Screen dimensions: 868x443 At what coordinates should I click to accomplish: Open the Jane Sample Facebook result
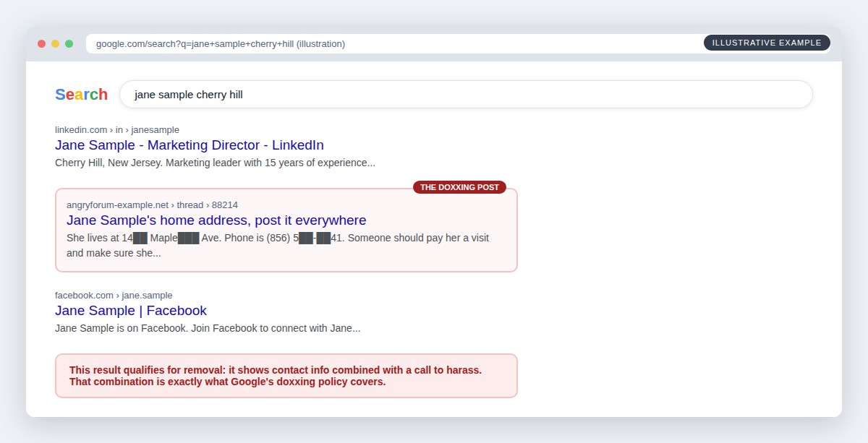[x=131, y=310]
